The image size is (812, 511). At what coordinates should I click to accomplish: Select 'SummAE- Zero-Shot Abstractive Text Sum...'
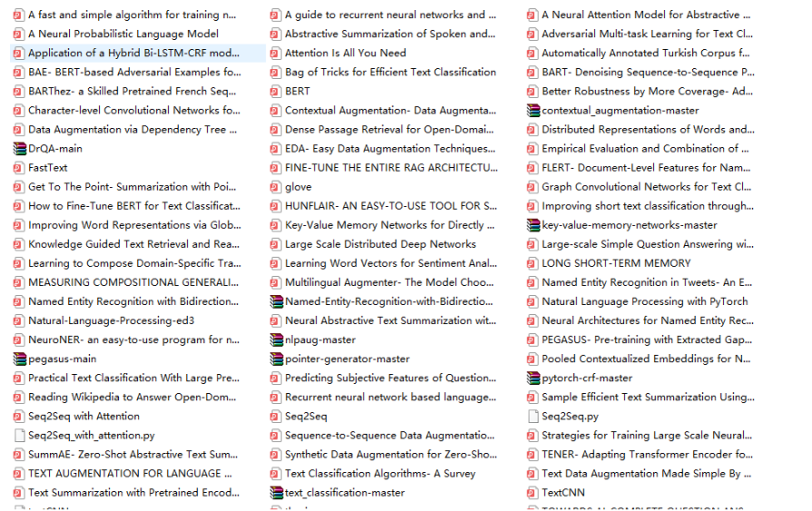point(133,455)
